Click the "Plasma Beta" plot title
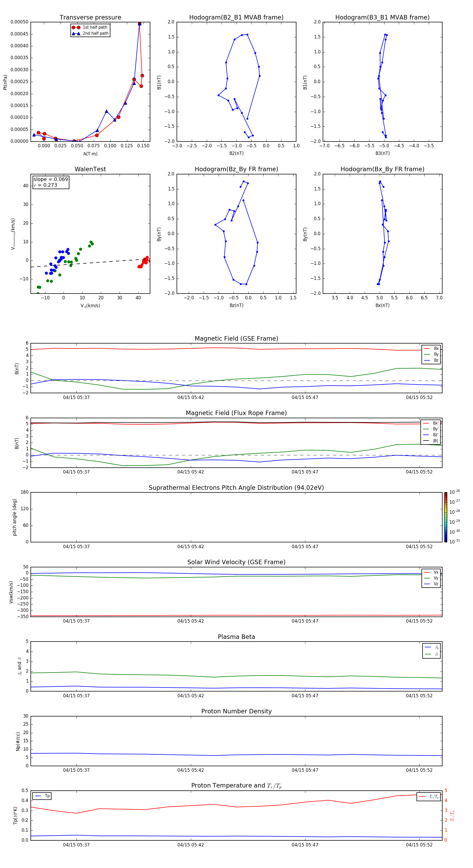This screenshot has height=868, width=473. [x=236, y=637]
